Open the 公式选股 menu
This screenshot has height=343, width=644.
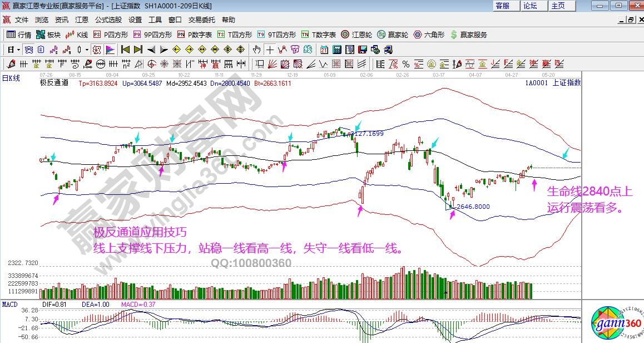pos(108,19)
